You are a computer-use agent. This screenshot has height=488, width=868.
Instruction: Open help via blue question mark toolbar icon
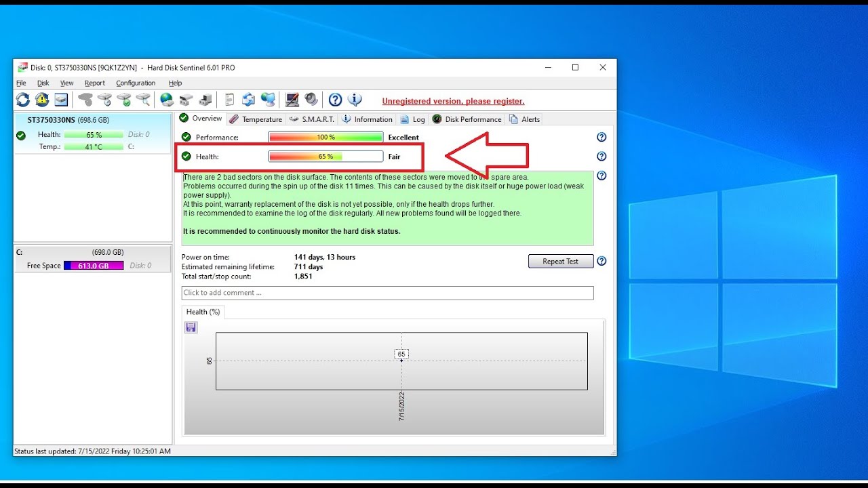coord(335,100)
